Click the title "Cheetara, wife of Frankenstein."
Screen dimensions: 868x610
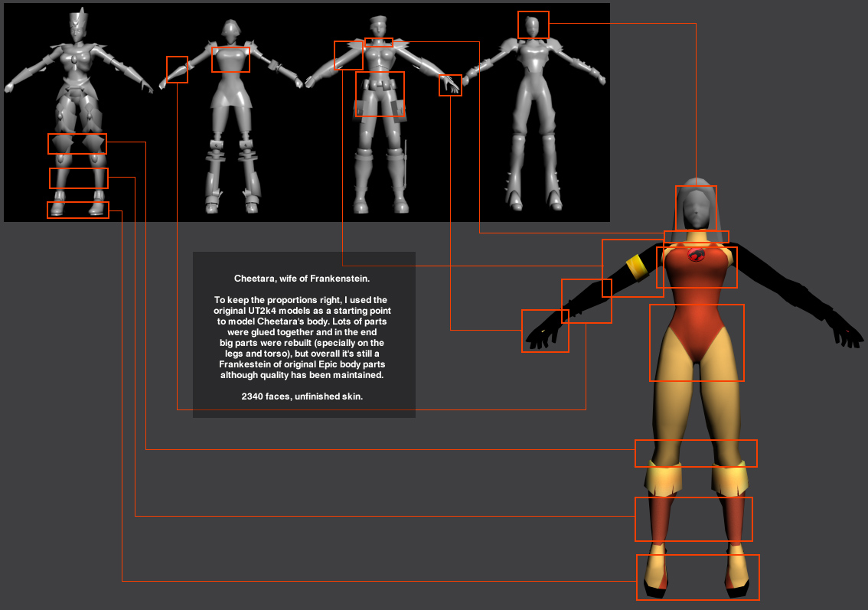(302, 279)
